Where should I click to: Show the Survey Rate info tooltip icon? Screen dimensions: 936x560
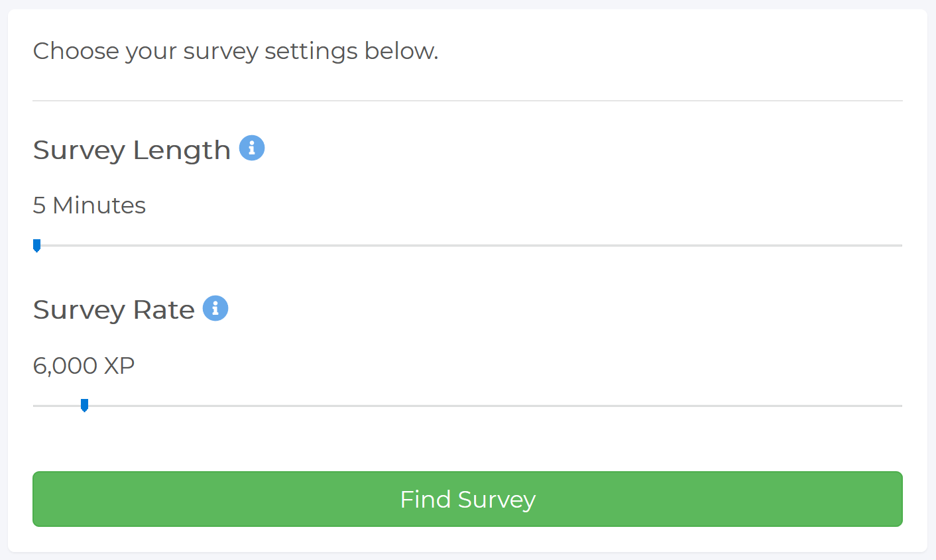215,308
